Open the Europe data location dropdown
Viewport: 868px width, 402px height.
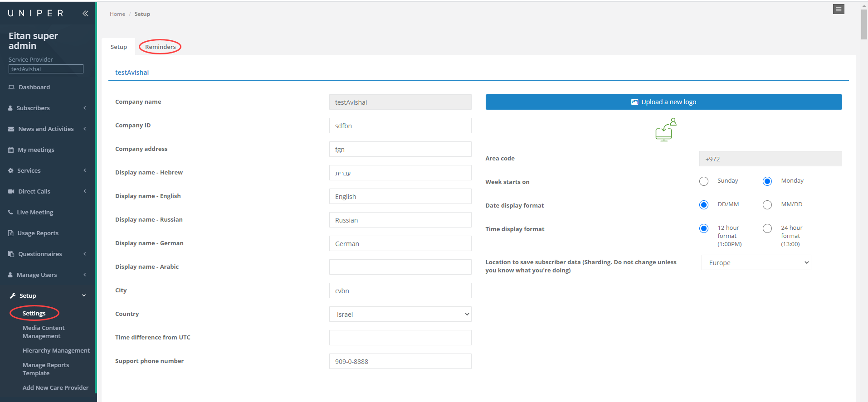[756, 263]
